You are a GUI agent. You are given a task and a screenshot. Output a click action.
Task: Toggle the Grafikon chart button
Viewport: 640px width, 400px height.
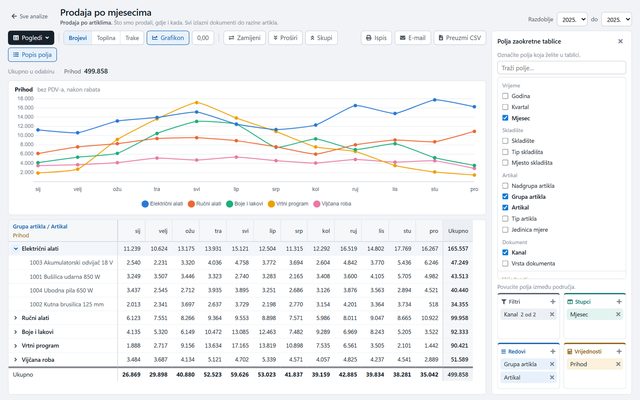point(168,38)
